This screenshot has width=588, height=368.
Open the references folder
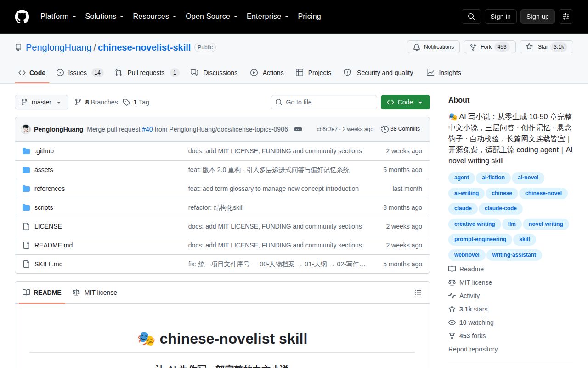[50, 189]
